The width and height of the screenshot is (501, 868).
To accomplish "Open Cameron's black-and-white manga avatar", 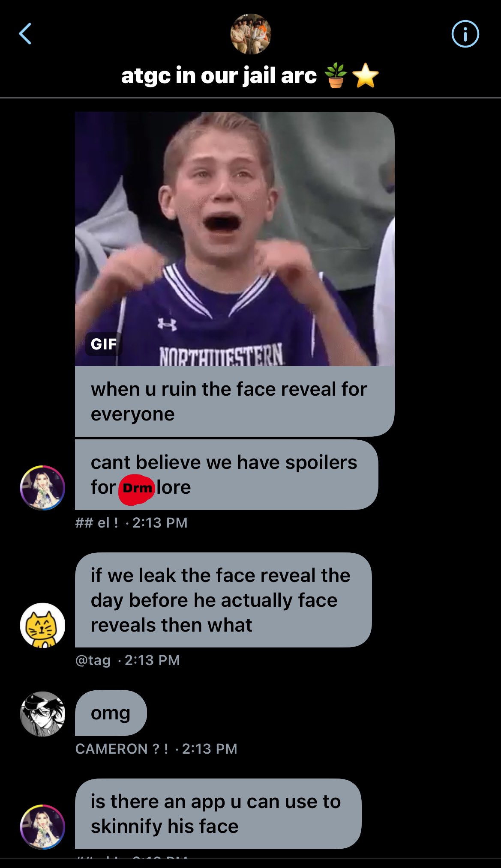I will (42, 714).
